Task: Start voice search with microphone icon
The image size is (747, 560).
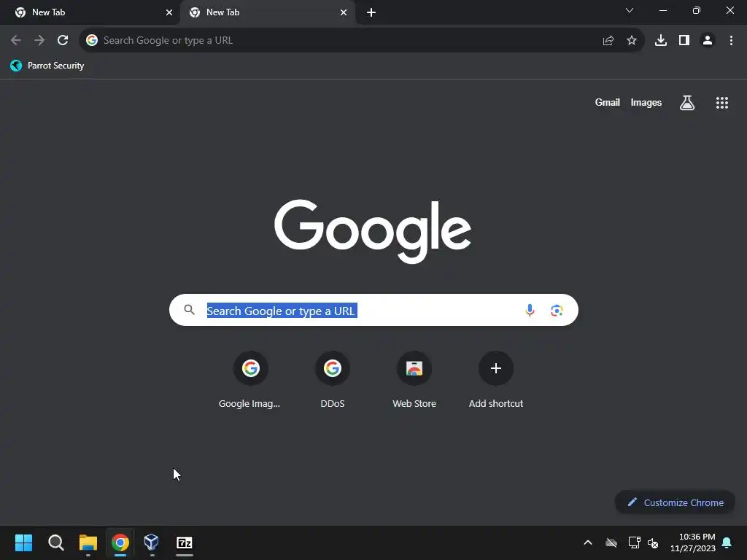Action: pyautogui.click(x=530, y=311)
